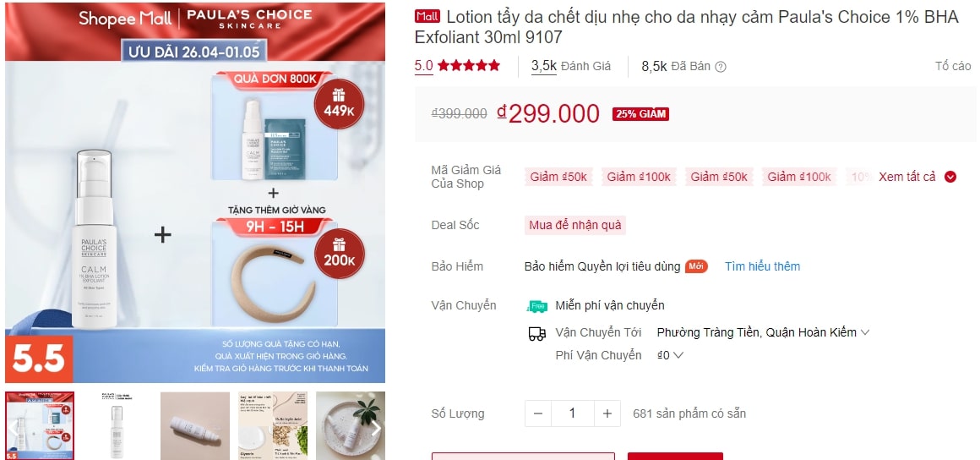The height and width of the screenshot is (460, 980).
Task: Click the quantity input field
Action: pyautogui.click(x=573, y=413)
